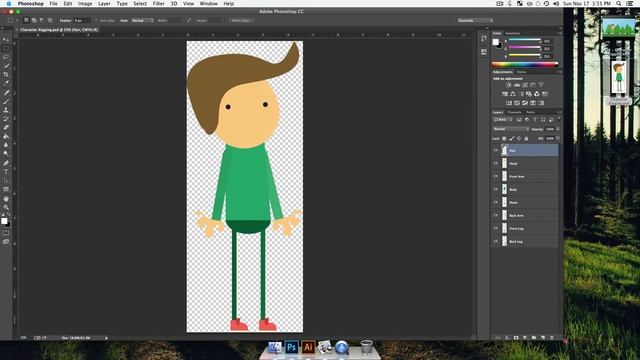
Task: Switch to the Channels tab
Action: coord(514,112)
